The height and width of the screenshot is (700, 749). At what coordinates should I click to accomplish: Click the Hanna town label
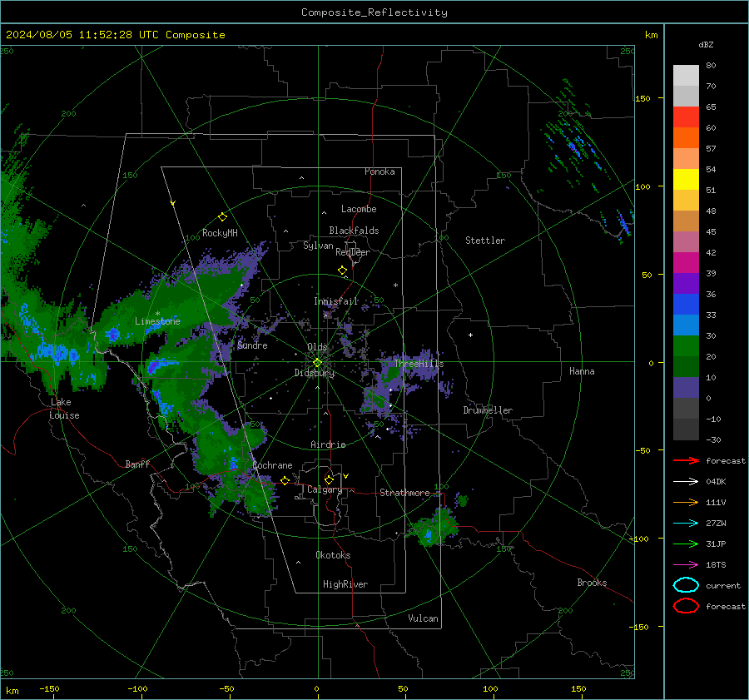pyautogui.click(x=582, y=371)
